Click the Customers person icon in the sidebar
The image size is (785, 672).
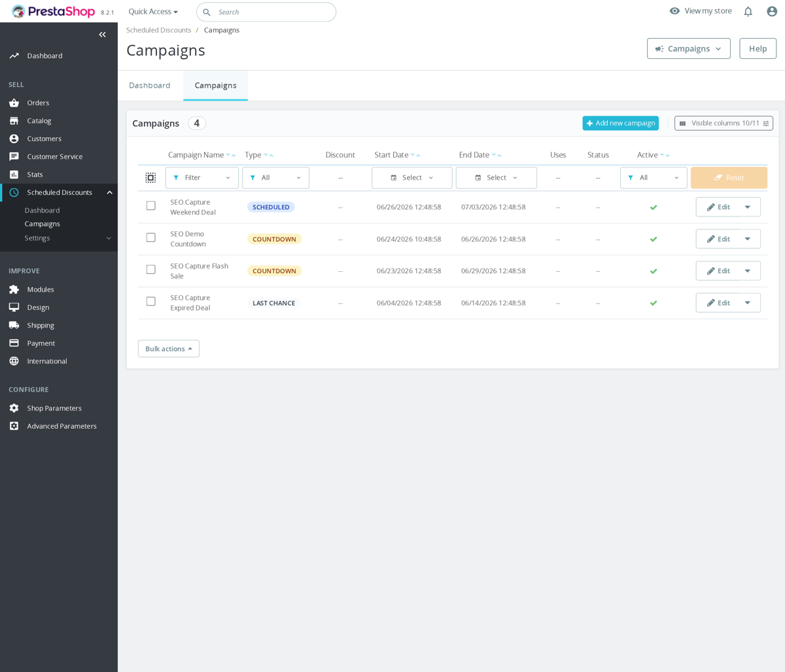click(x=14, y=139)
